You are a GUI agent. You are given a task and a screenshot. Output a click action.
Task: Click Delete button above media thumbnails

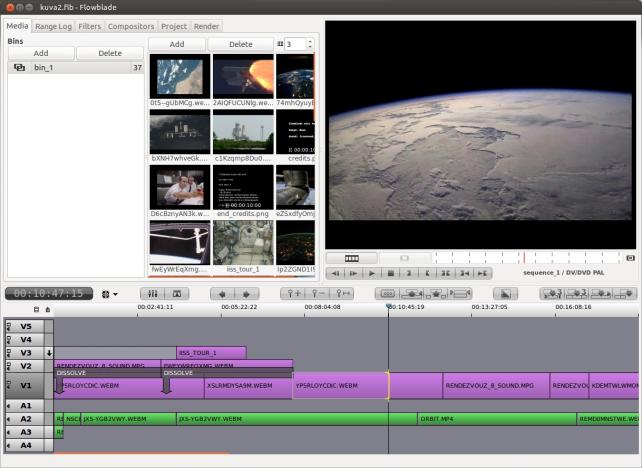(x=240, y=45)
